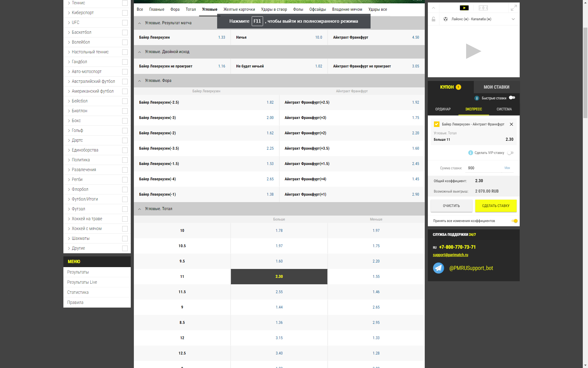Start the video stream with the play button
This screenshot has height=368, width=588.
(473, 51)
